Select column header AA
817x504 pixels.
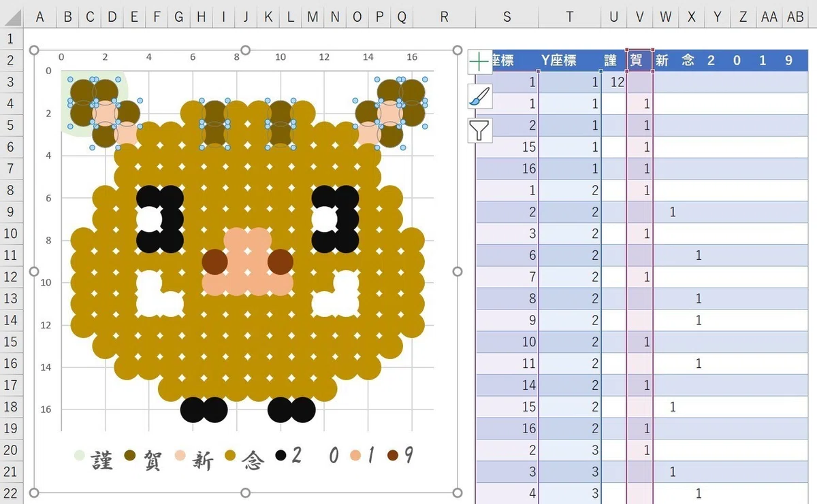769,17
